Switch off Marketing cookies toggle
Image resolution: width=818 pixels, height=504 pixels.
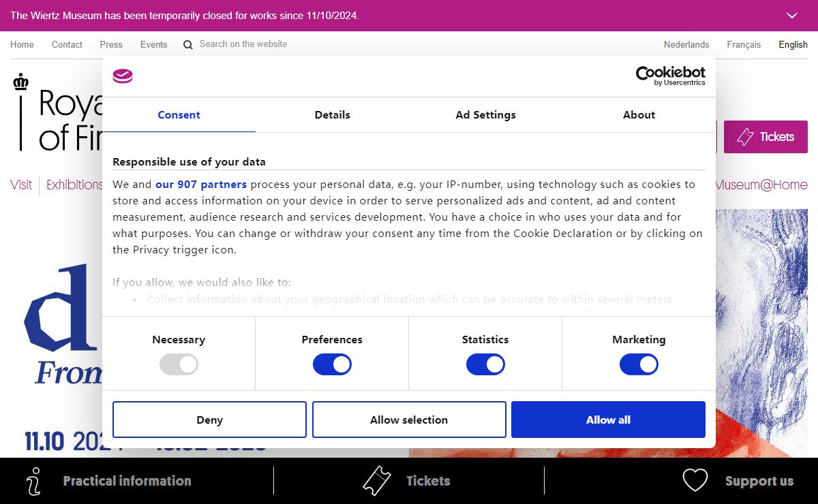639,364
